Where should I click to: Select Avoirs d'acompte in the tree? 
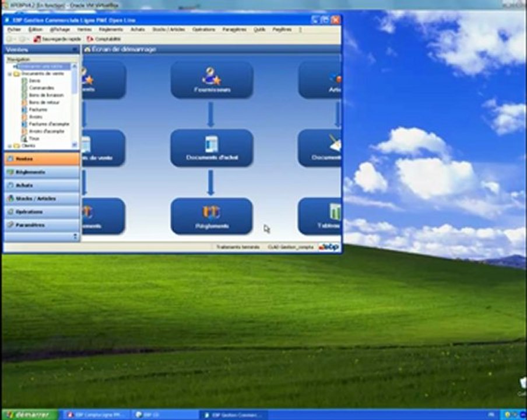(x=47, y=131)
